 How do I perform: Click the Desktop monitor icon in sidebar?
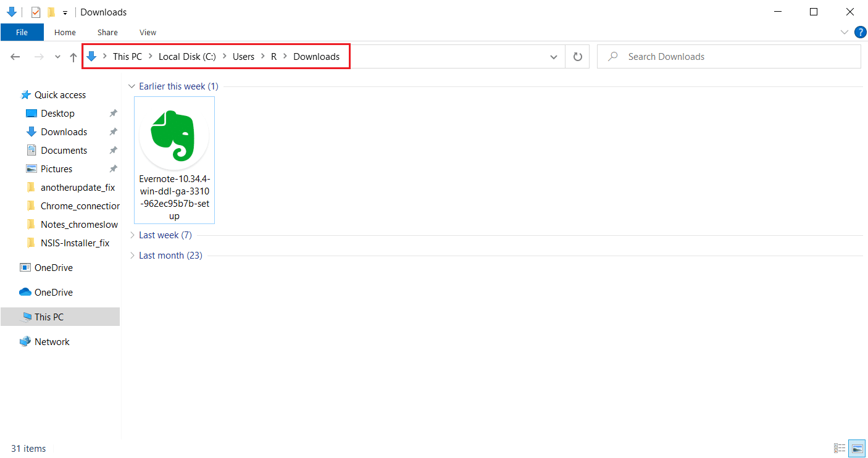[x=31, y=114]
